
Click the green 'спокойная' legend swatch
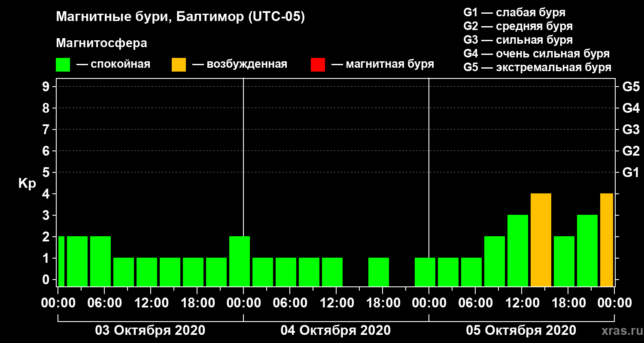(x=63, y=65)
